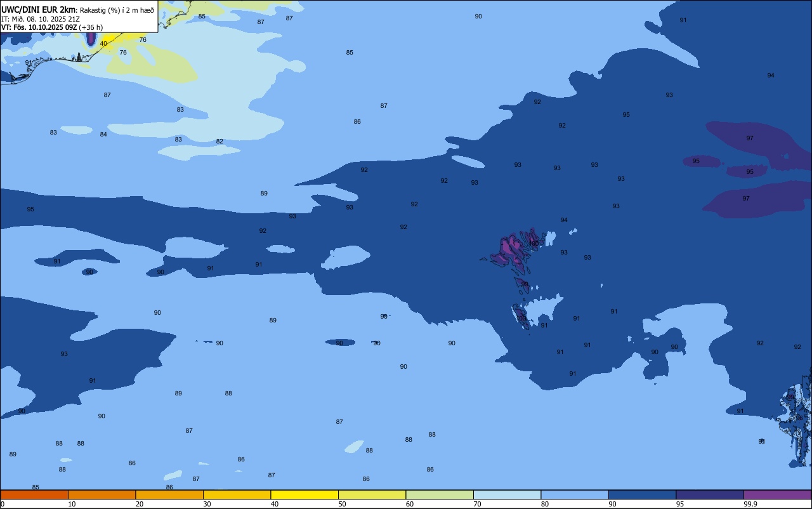Pick the 20–30 amber legend swatch
Image resolution: width=812 pixels, height=509 pixels.
tap(169, 494)
